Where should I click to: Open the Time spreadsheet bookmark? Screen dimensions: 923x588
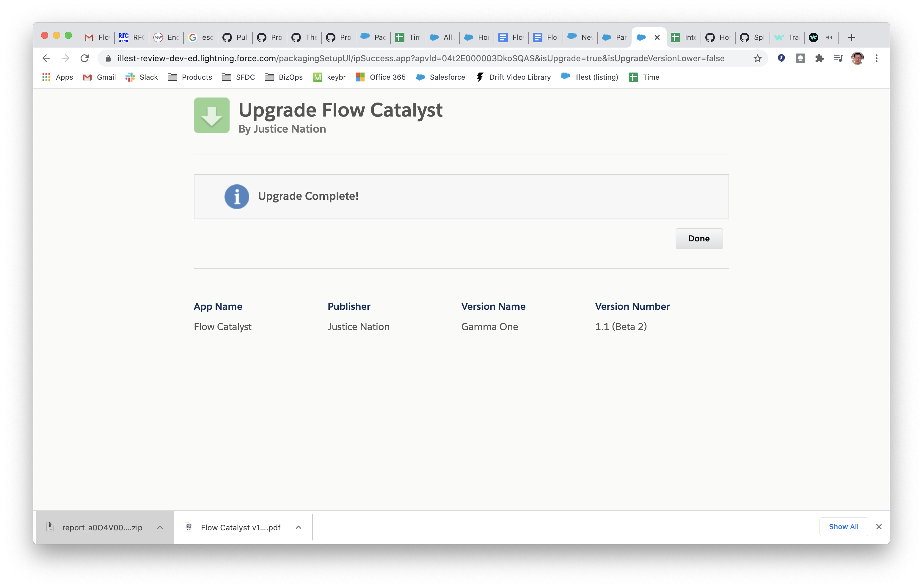point(643,77)
